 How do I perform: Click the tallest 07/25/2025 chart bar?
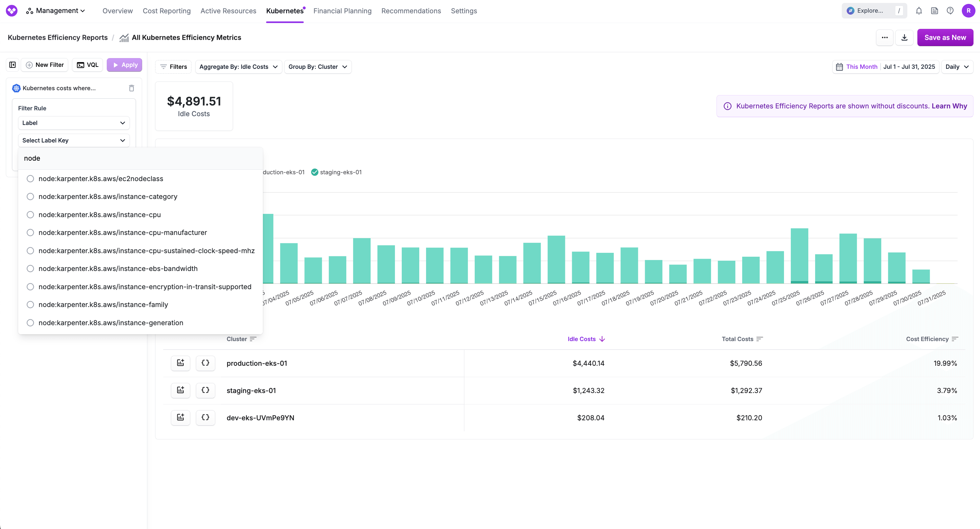pos(799,255)
